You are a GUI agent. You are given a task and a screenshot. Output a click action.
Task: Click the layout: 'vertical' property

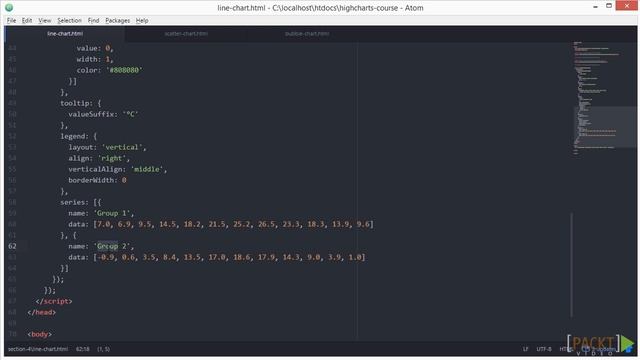tap(107, 147)
